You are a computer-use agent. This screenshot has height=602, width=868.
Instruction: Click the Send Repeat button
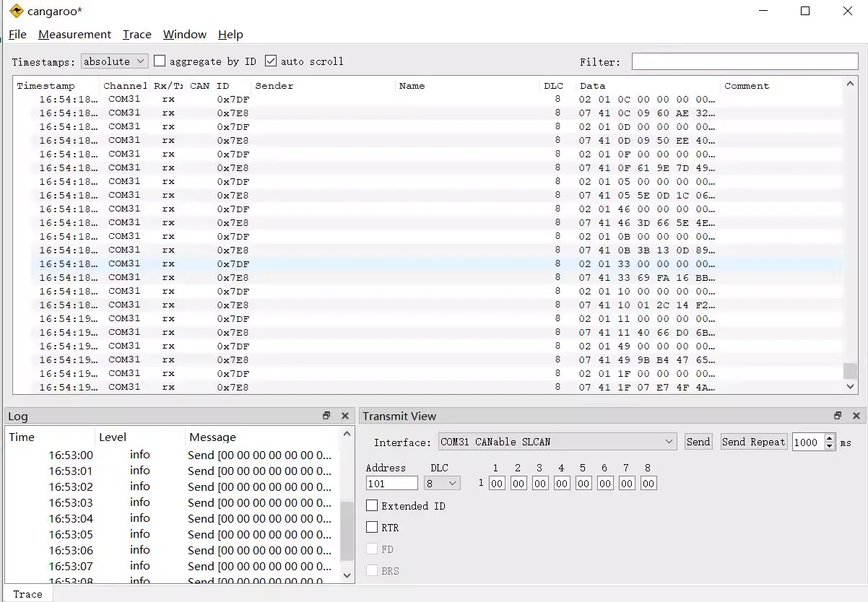(x=753, y=442)
